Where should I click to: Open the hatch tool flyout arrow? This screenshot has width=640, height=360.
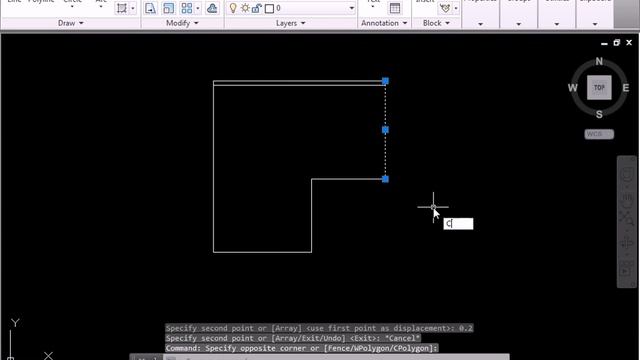coord(133,8)
